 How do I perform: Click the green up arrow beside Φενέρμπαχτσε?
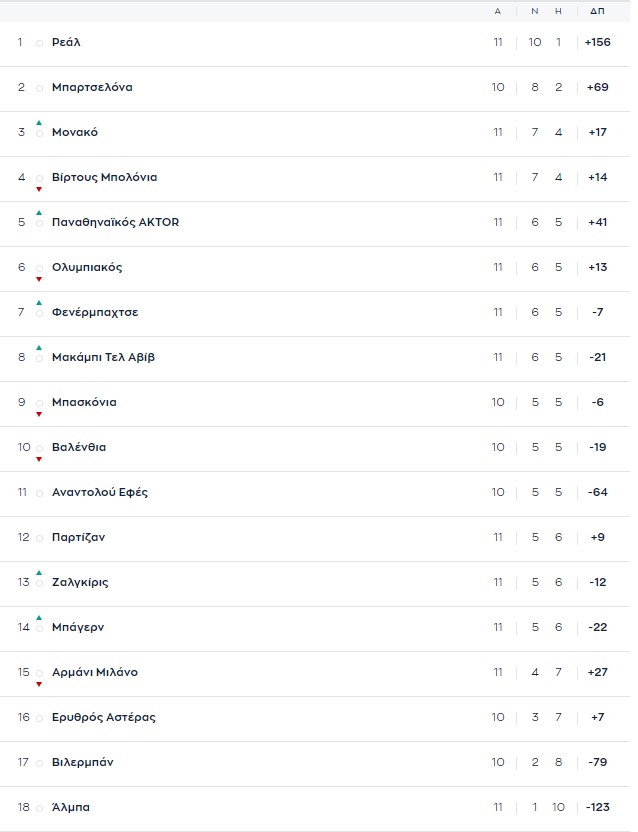pos(39,303)
